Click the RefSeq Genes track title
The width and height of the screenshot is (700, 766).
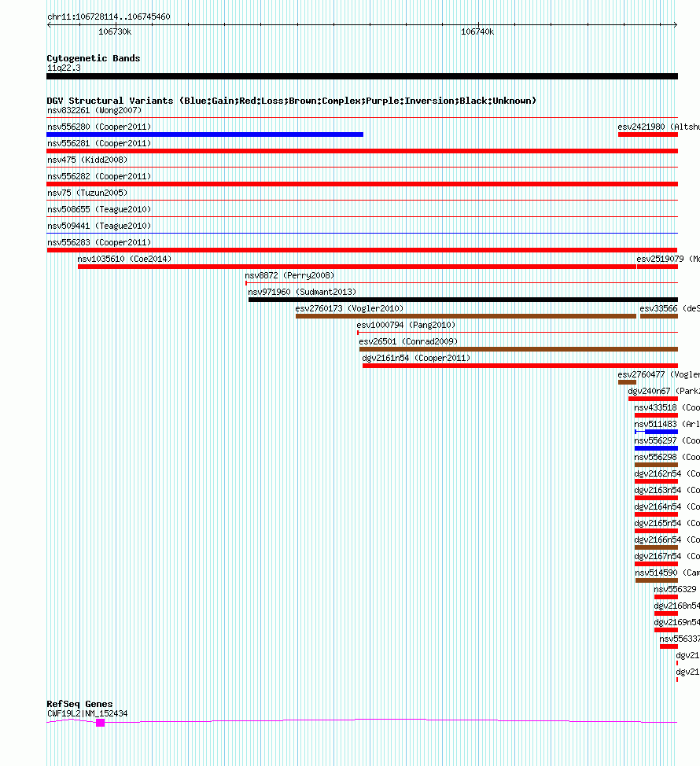(79, 704)
